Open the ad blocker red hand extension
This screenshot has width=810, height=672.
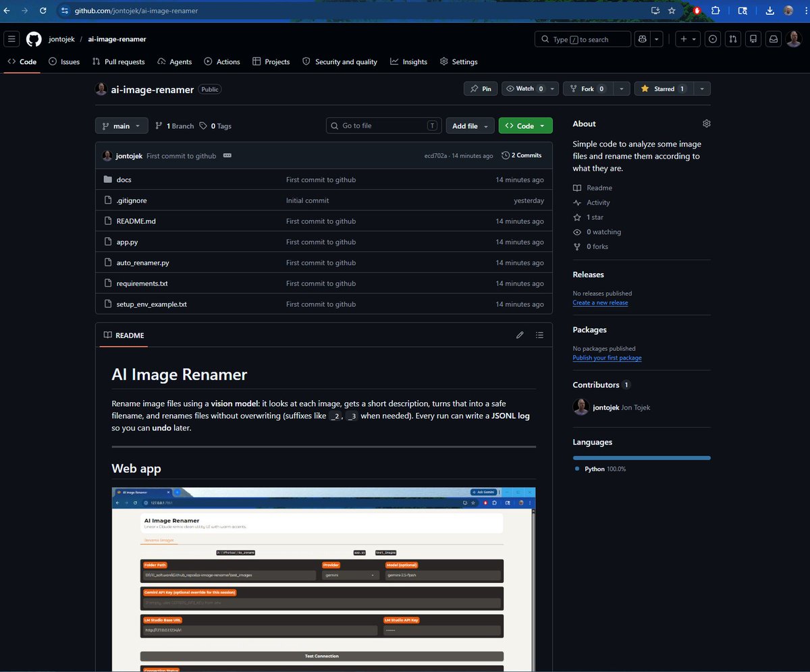tap(697, 11)
